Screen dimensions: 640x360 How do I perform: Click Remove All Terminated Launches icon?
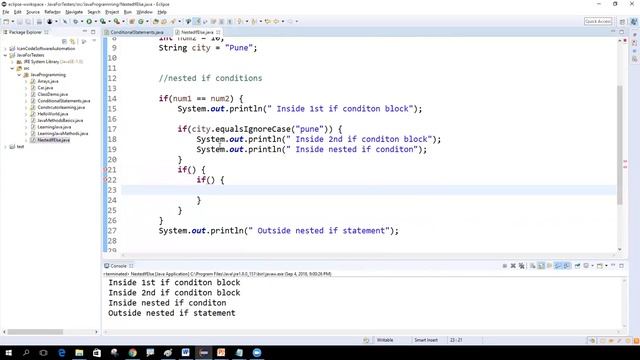[522, 266]
